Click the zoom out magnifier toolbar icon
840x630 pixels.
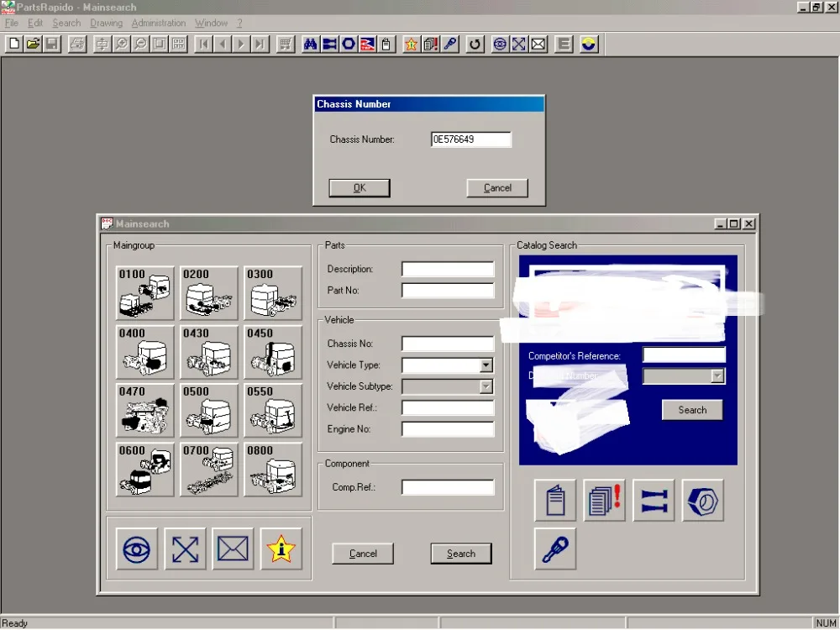pyautogui.click(x=140, y=44)
